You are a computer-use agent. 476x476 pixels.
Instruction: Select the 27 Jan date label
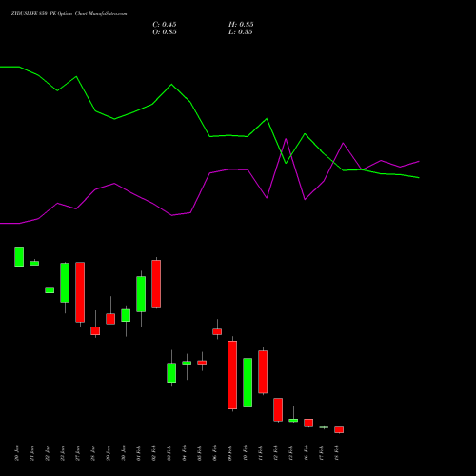tap(78, 453)
